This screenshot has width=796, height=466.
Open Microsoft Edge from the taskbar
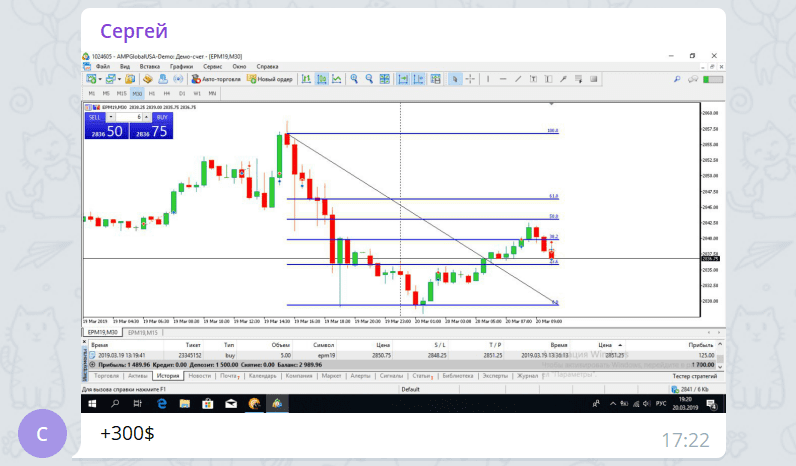click(x=160, y=404)
